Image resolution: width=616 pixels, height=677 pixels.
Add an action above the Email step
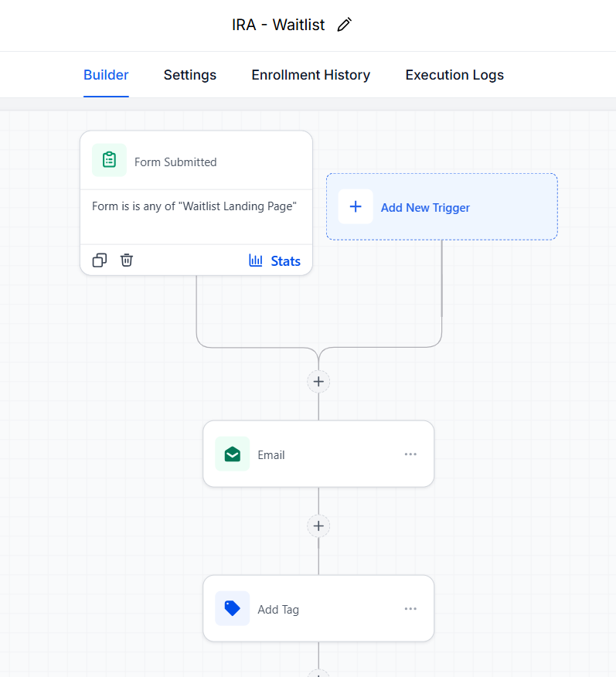pyautogui.click(x=318, y=382)
